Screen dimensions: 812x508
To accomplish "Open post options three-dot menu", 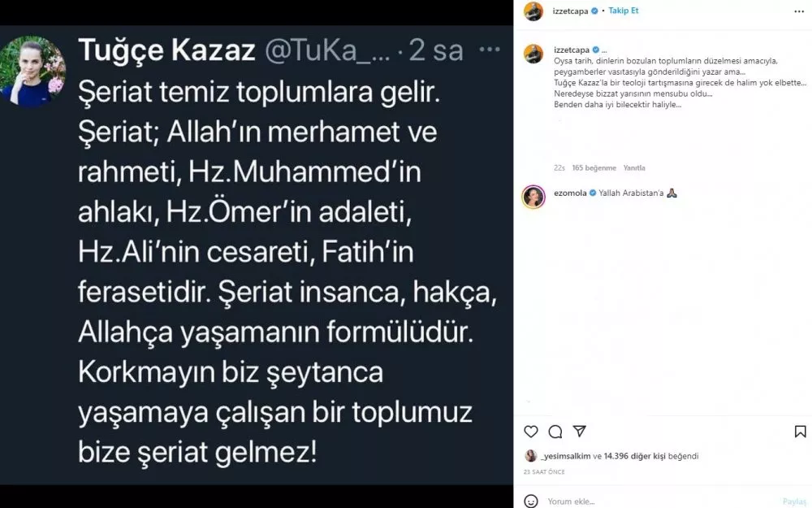I will tap(799, 11).
